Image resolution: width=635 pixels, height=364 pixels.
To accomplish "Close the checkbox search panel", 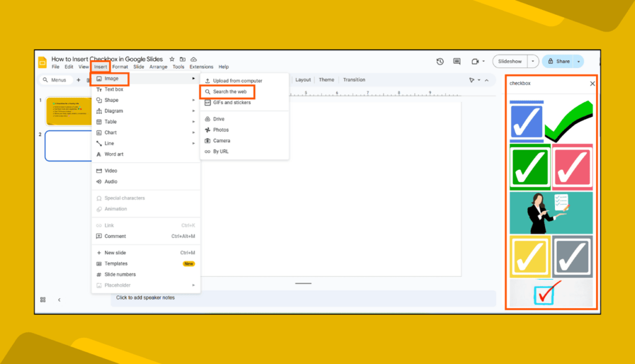I will coord(592,84).
